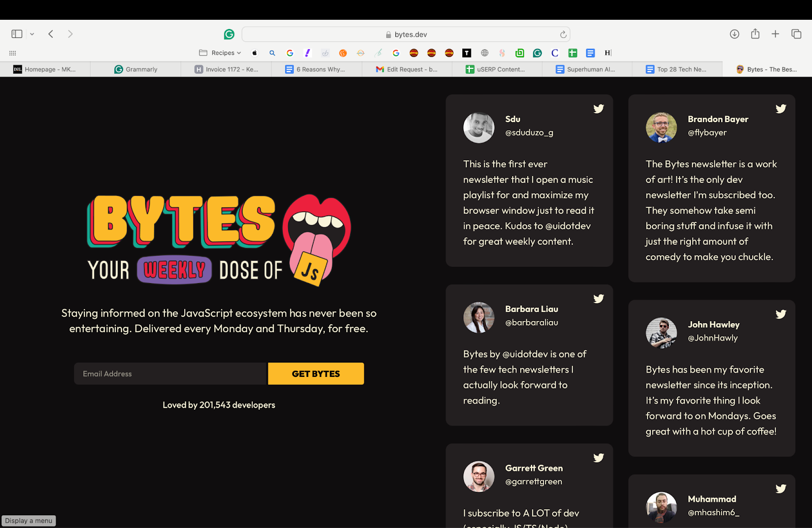The image size is (812, 528).
Task: Open the blue magnifier search bookmark
Action: [x=272, y=53]
